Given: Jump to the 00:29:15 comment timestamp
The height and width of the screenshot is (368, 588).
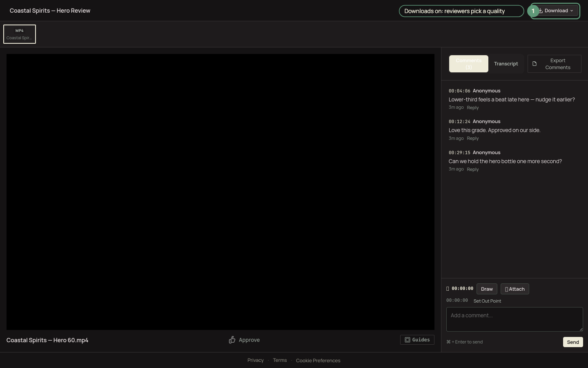Looking at the screenshot, I should coord(459,153).
